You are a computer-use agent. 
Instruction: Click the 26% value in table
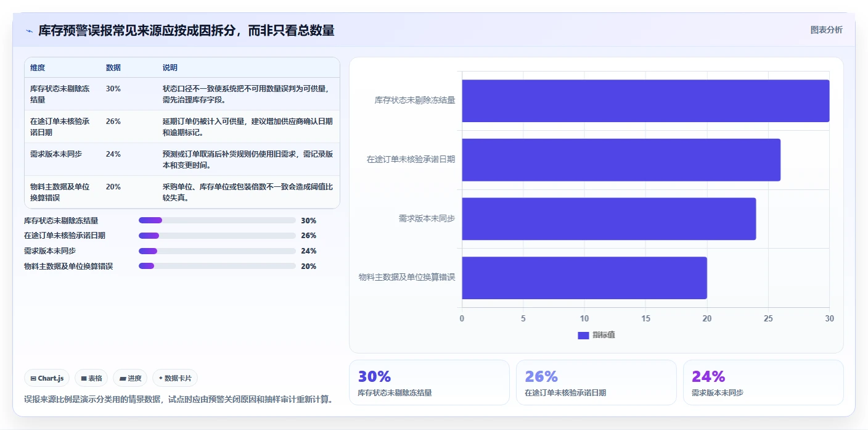point(113,122)
